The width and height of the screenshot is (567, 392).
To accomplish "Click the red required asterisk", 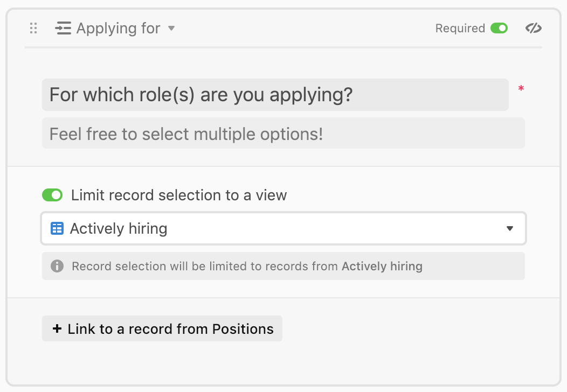I will (x=521, y=88).
